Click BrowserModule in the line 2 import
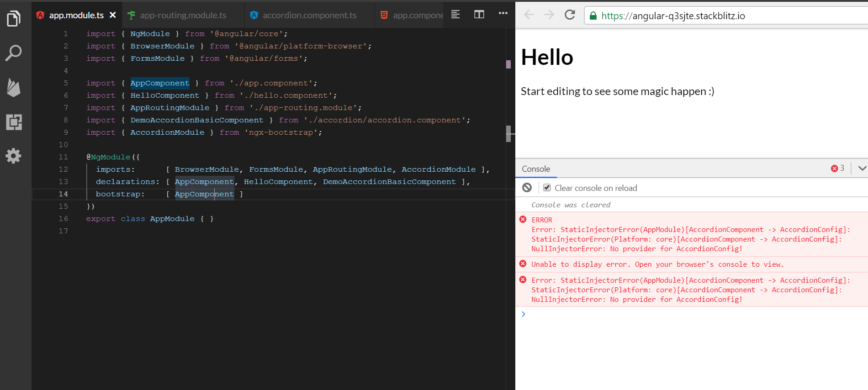The image size is (868, 390). coord(162,46)
